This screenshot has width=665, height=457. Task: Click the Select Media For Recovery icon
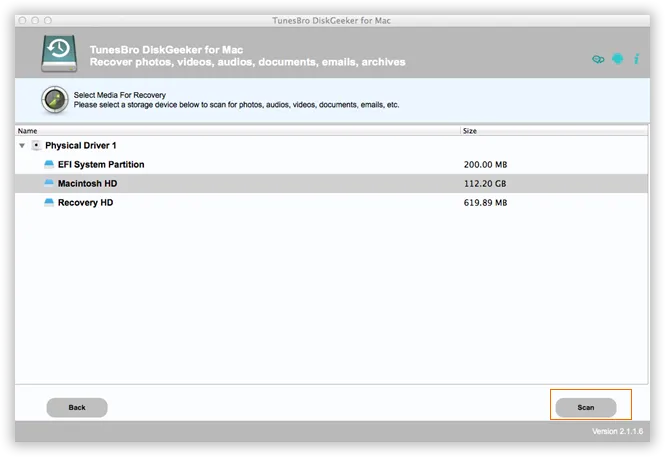pyautogui.click(x=54, y=100)
